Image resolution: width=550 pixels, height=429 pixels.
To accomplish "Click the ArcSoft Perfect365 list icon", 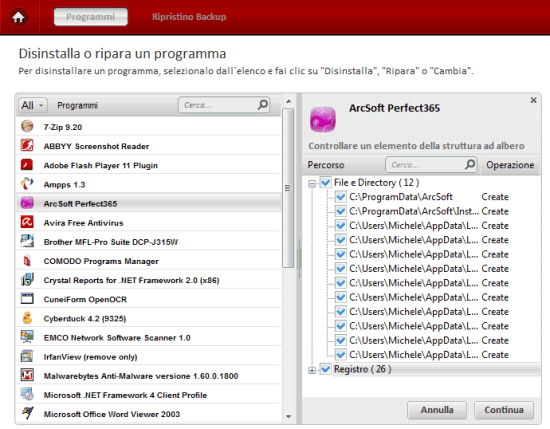I will [27, 203].
